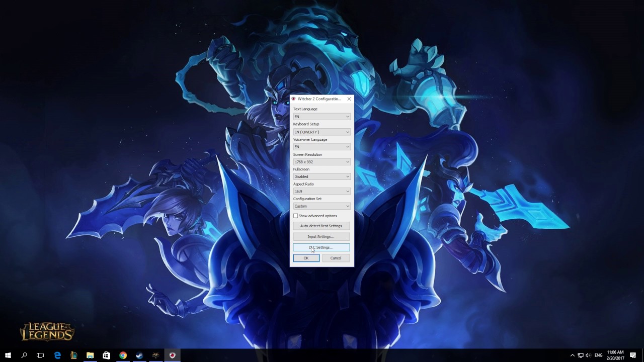This screenshot has height=362, width=644.
Task: Open League of Legends taskbar icon
Action: tap(73, 355)
